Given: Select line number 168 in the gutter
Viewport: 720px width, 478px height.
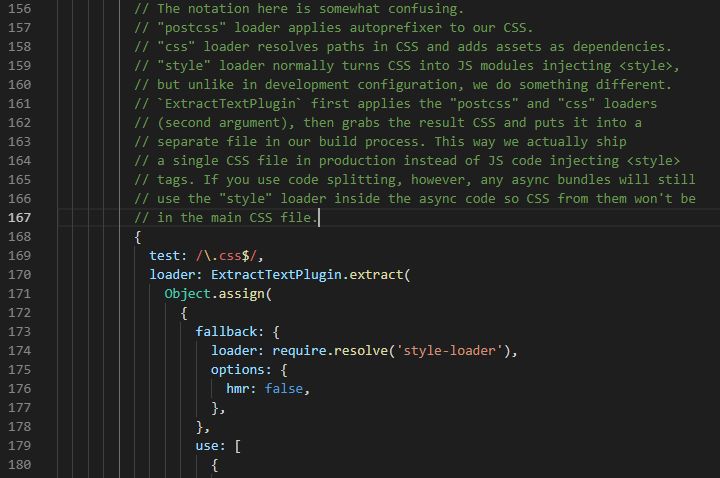Looking at the screenshot, I should point(19,236).
